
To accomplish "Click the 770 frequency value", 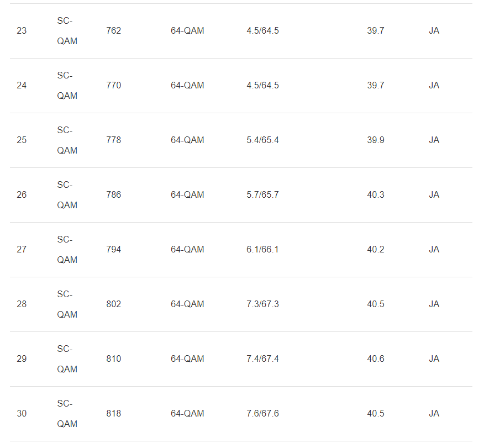I will pyautogui.click(x=113, y=86).
